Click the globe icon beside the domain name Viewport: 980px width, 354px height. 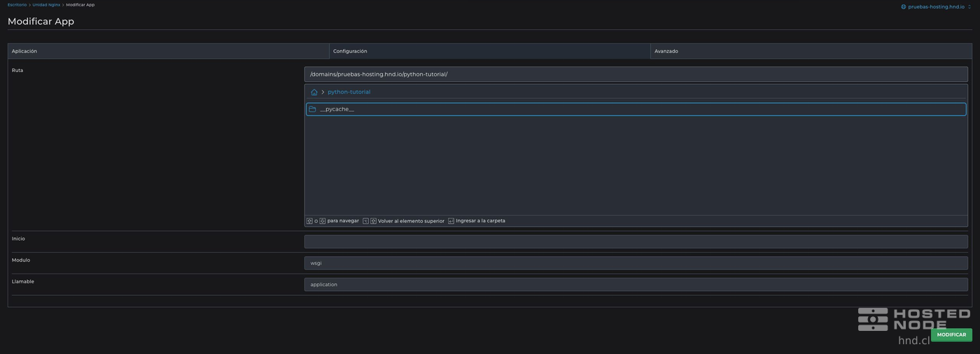(904, 7)
